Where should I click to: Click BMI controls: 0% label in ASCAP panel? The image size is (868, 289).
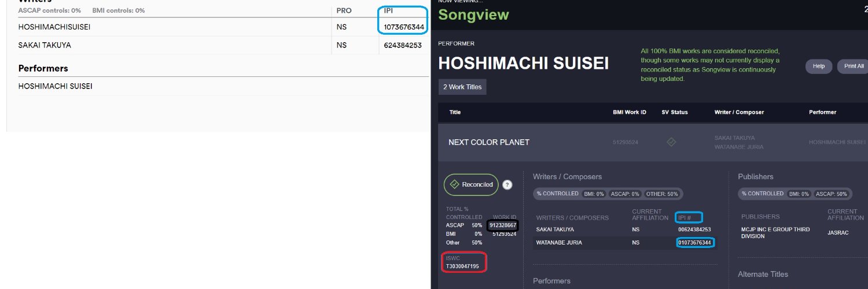119,10
